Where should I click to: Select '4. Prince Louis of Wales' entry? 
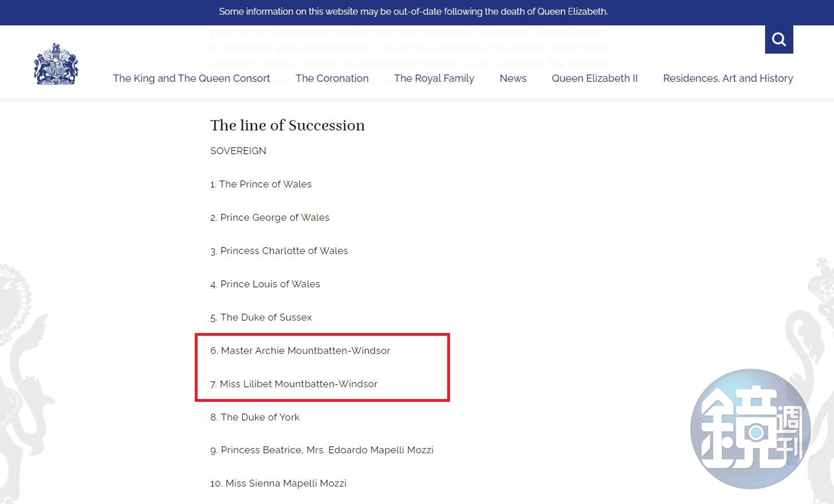[x=265, y=284]
